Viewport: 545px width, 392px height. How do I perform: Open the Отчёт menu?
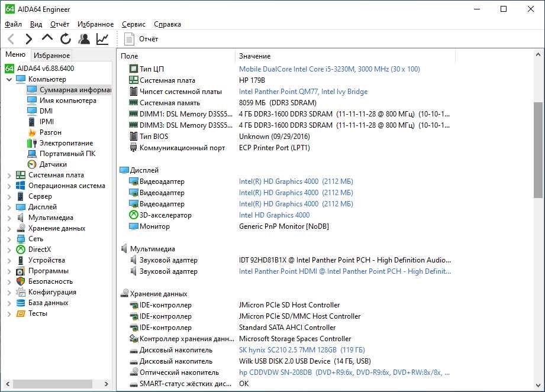[59, 24]
